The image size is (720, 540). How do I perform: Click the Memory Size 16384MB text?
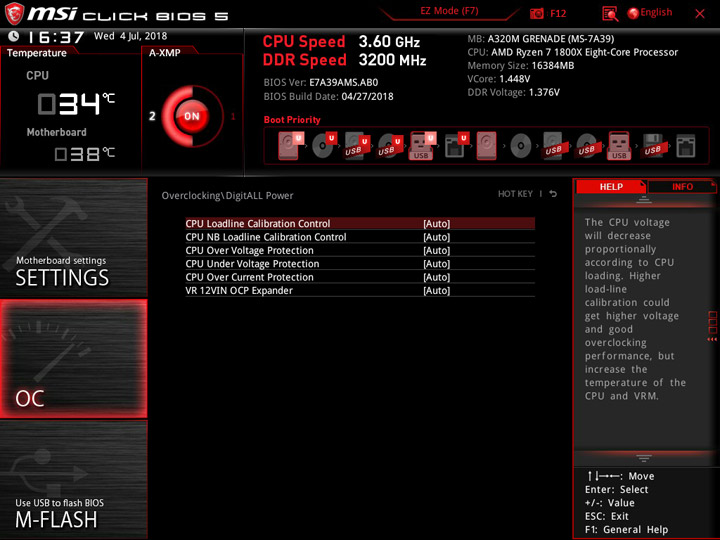(x=521, y=66)
